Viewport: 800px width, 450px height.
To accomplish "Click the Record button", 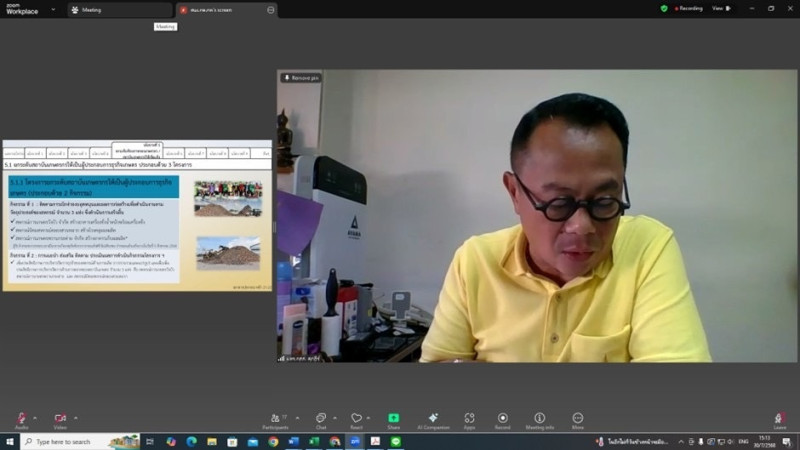I will pyautogui.click(x=502, y=419).
